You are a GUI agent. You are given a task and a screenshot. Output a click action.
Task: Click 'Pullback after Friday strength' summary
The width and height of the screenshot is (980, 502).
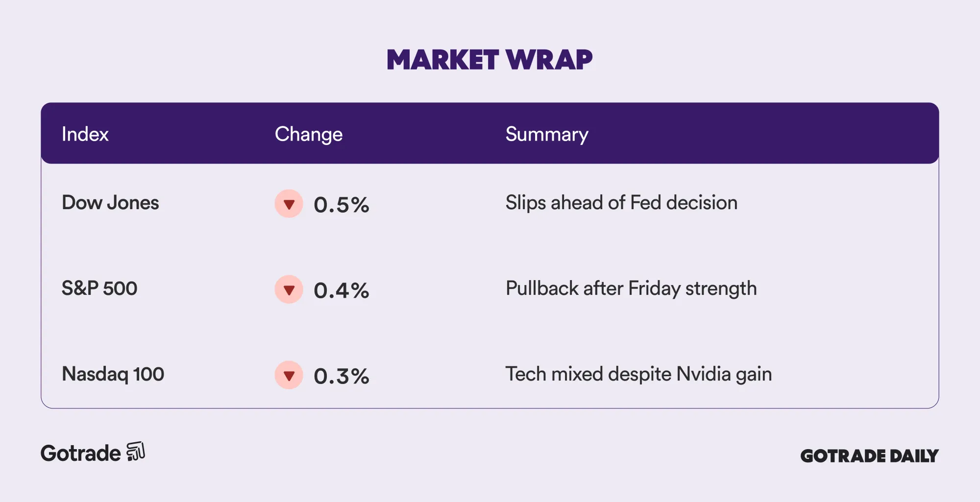pos(631,288)
